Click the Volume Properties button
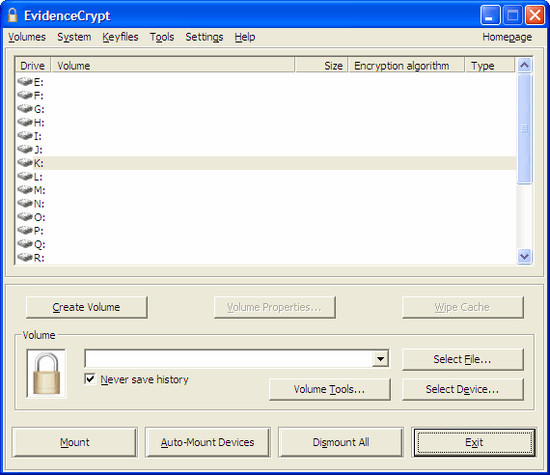Viewport: 550px width, 475px height. coord(275,307)
